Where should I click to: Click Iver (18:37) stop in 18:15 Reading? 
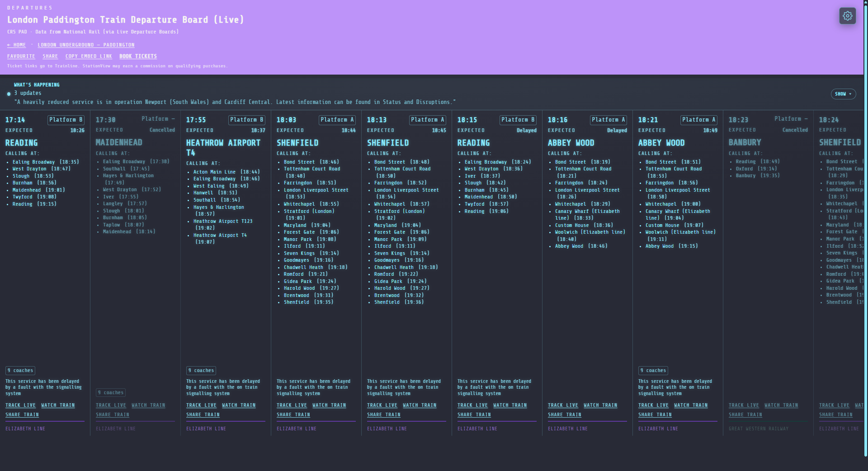point(482,176)
